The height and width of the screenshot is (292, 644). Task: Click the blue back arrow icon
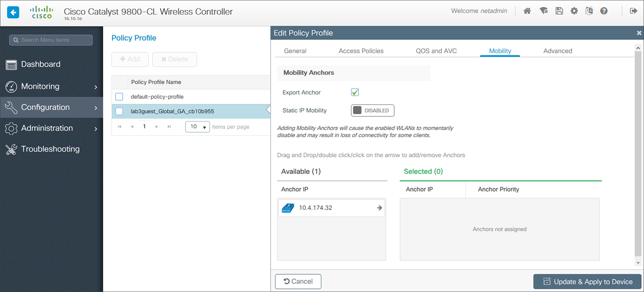[13, 13]
